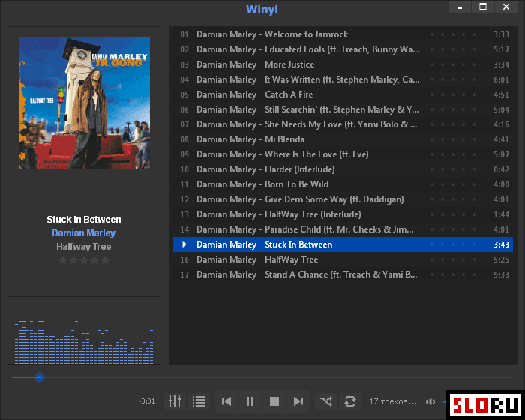
Task: Rate the song with the third star
Action: coord(84,260)
